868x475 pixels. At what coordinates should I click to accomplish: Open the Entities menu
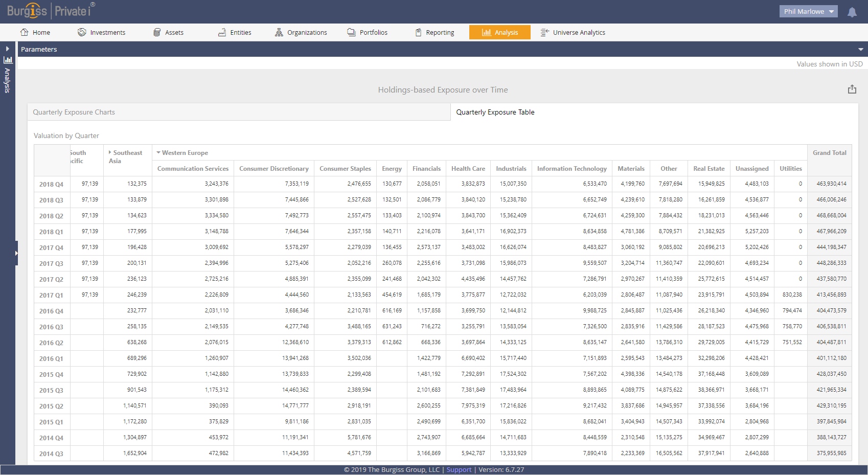tap(235, 32)
